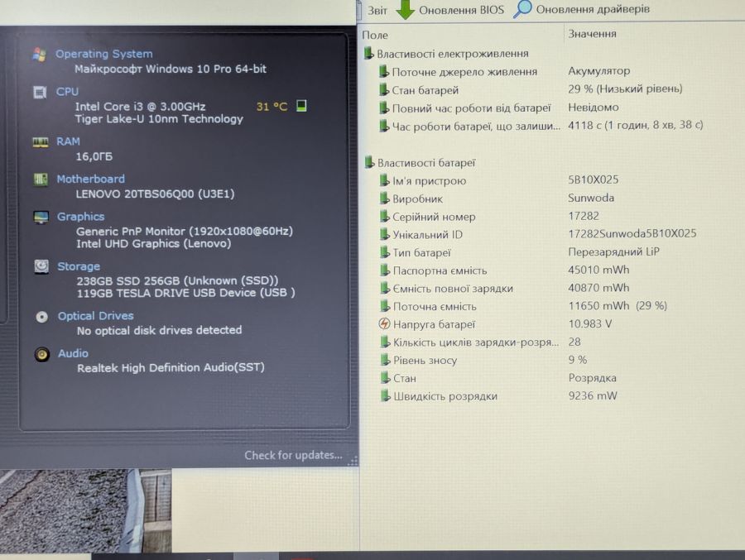Open the Graphics section link
The width and height of the screenshot is (745, 560).
(81, 217)
